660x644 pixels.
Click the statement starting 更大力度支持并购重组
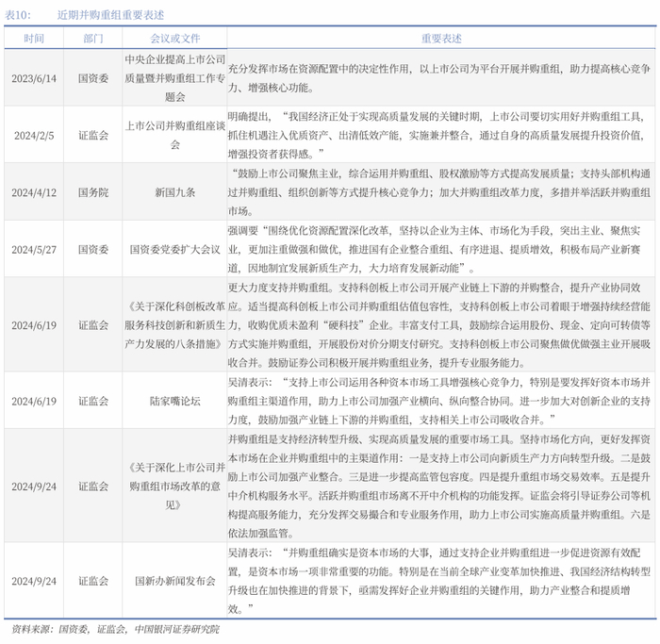coord(439,325)
